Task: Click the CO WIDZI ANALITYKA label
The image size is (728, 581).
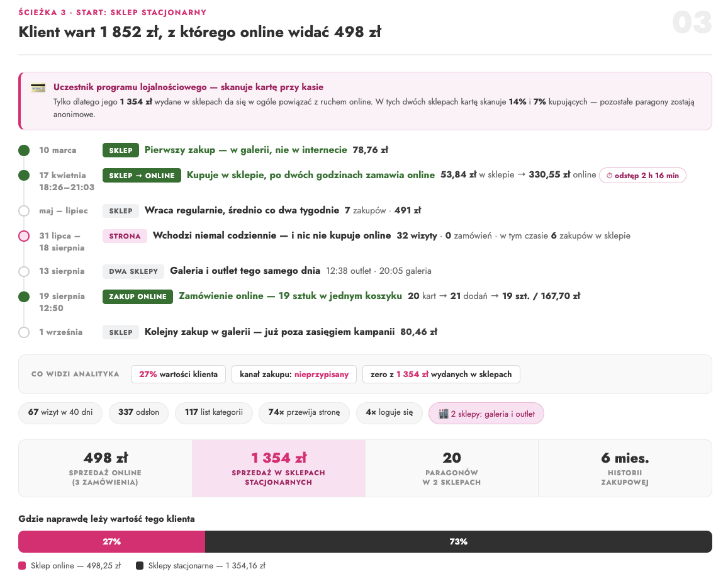Action: [76, 375]
